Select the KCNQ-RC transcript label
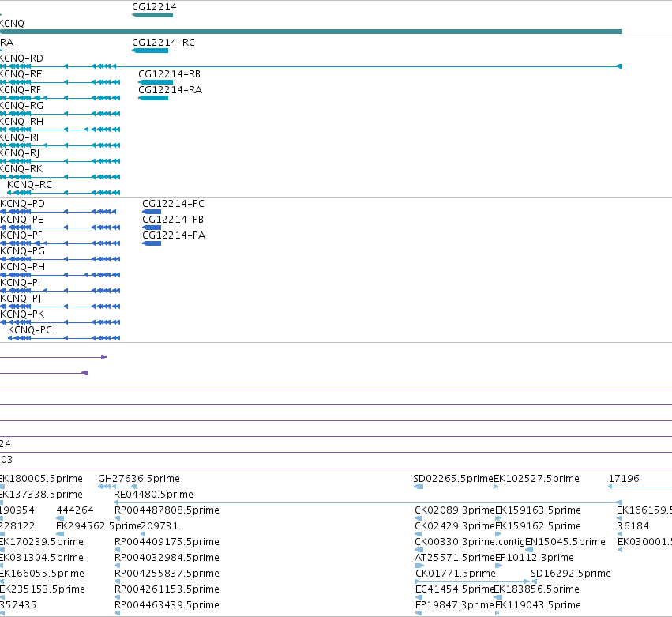This screenshot has height=617, width=672. (x=29, y=185)
